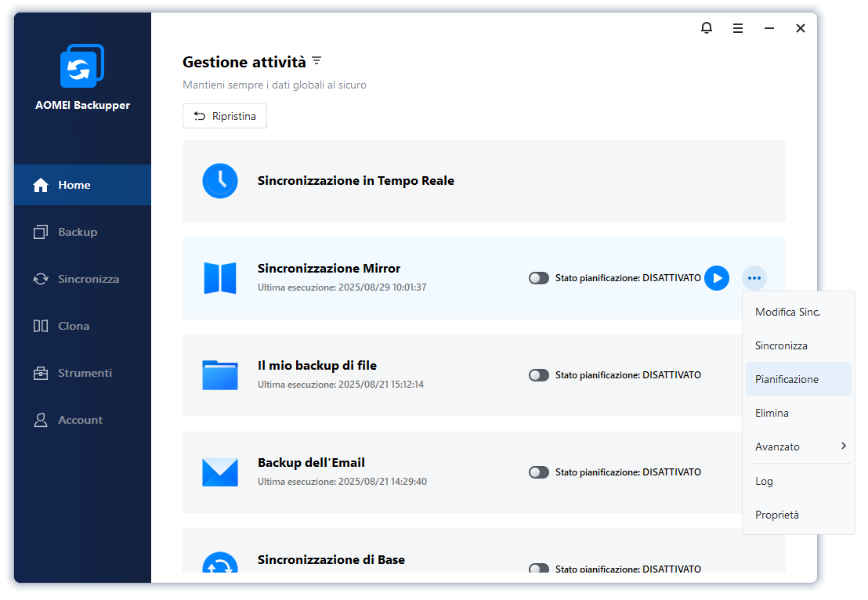Choose Elimina in the context menu

(772, 413)
